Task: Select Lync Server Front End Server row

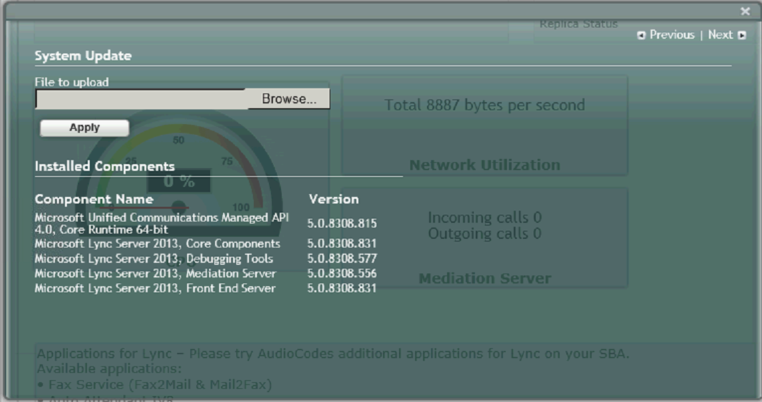Action: pyautogui.click(x=206, y=288)
